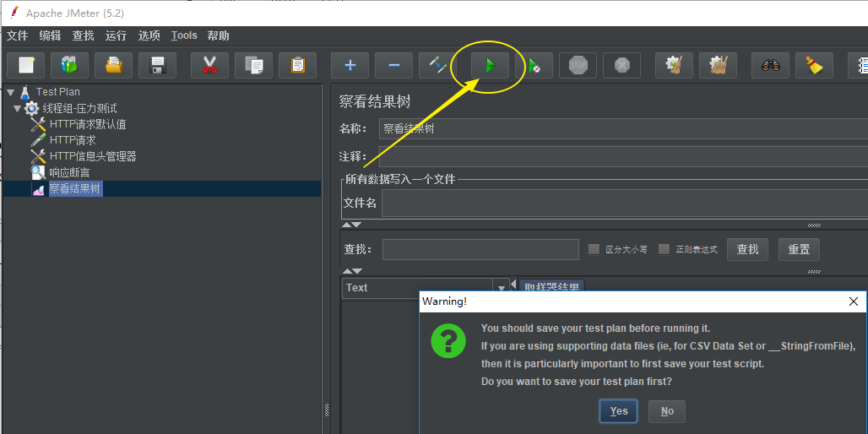
Task: Collapse all nodes with minus icon
Action: [393, 65]
